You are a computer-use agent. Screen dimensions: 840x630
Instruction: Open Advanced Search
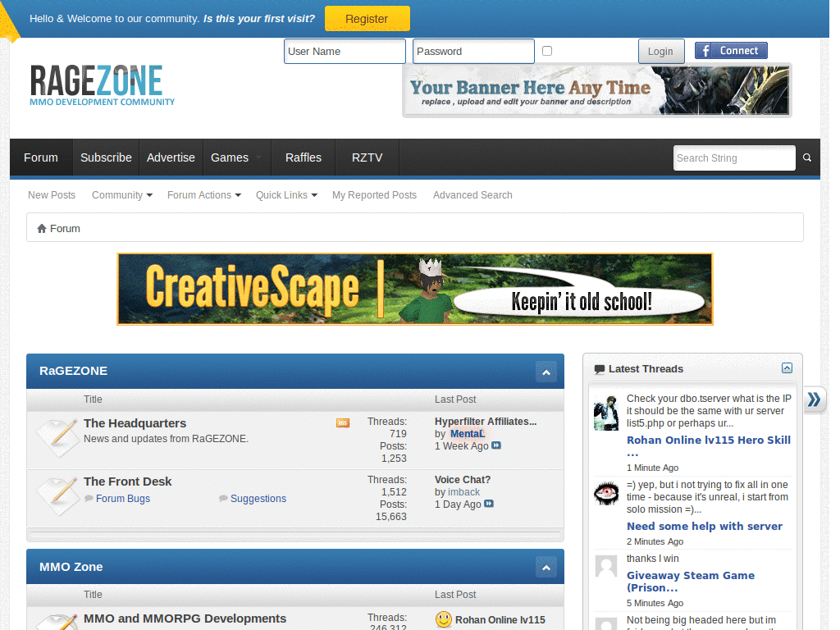click(472, 195)
